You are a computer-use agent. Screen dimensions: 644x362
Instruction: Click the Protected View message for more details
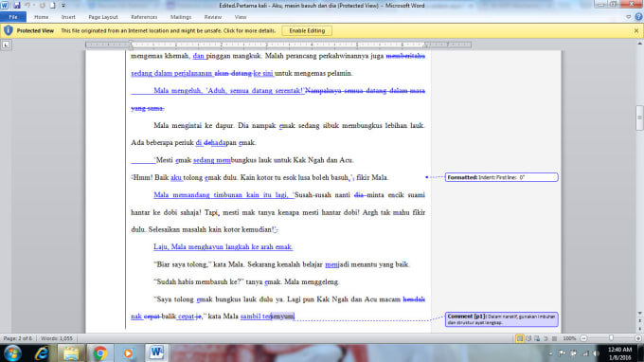point(169,31)
